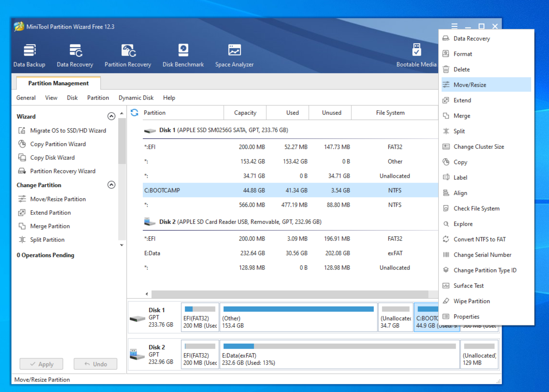The image size is (549, 392).
Task: Click the partition list left scroll arrow
Action: 147,294
